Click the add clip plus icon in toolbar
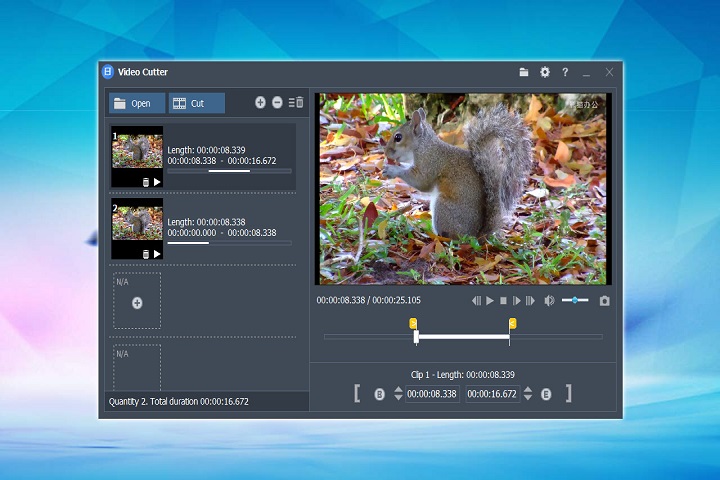Viewport: 720px width, 480px height. (x=260, y=102)
